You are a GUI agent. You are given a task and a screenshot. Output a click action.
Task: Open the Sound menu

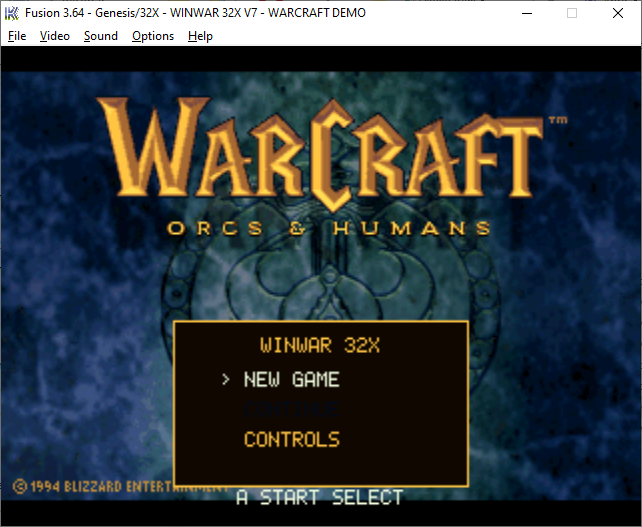[101, 36]
